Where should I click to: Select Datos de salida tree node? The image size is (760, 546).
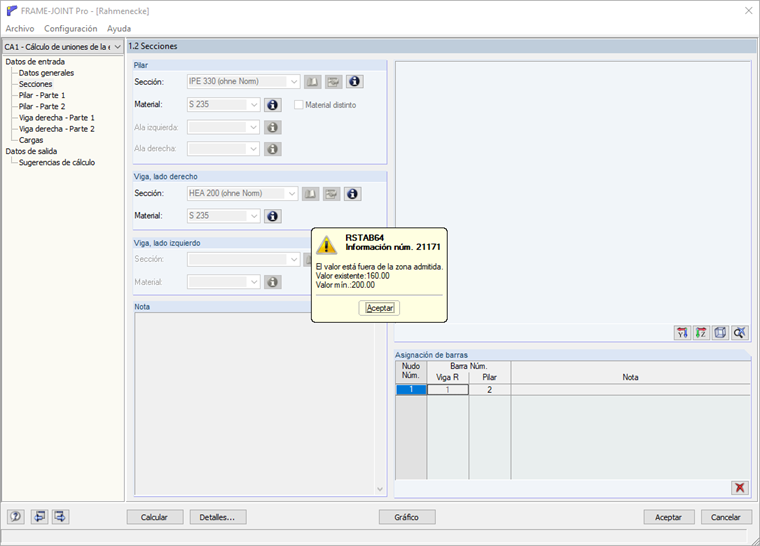coord(31,151)
